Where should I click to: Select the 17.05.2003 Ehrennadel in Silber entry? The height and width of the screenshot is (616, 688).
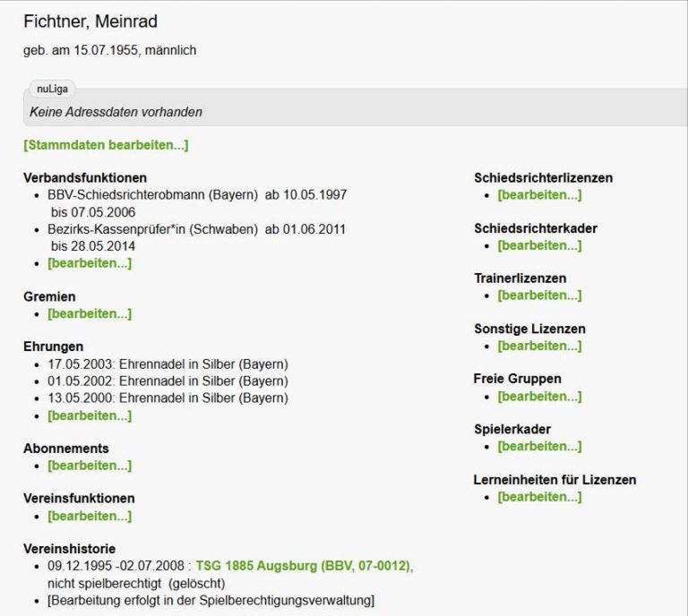click(168, 364)
